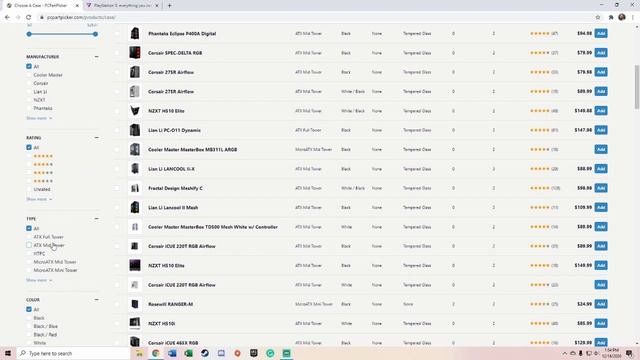Viewport: 640px width, 360px height.
Task: Add the Rosewill RANGER-M case
Action: (x=601, y=304)
